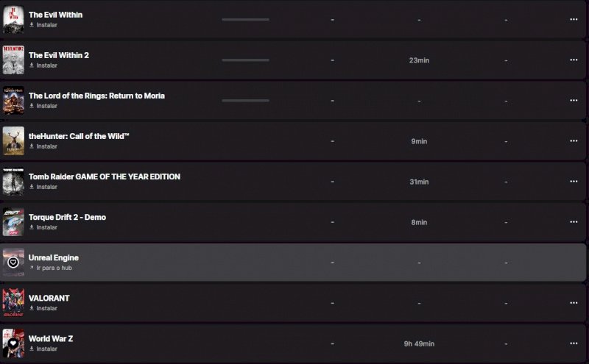Click the World War Z game title
589x364 pixels.
(x=51, y=338)
